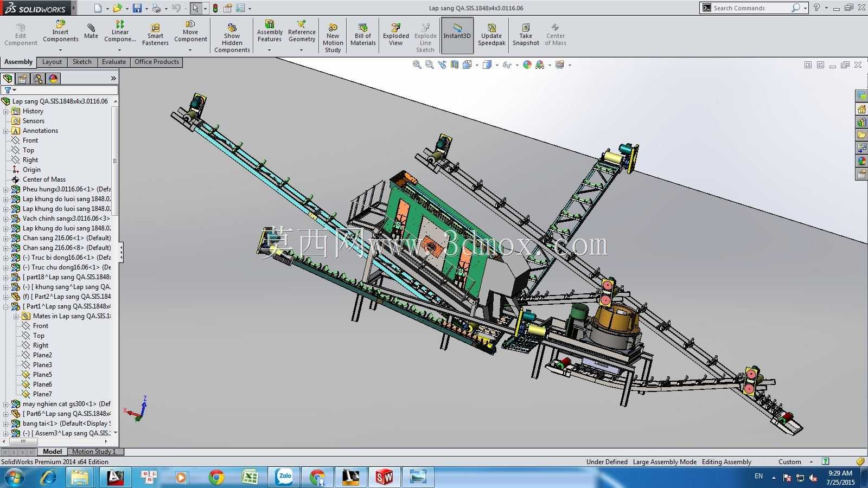Open the Windows Start menu
This screenshot has height=488, width=868.
[14, 477]
